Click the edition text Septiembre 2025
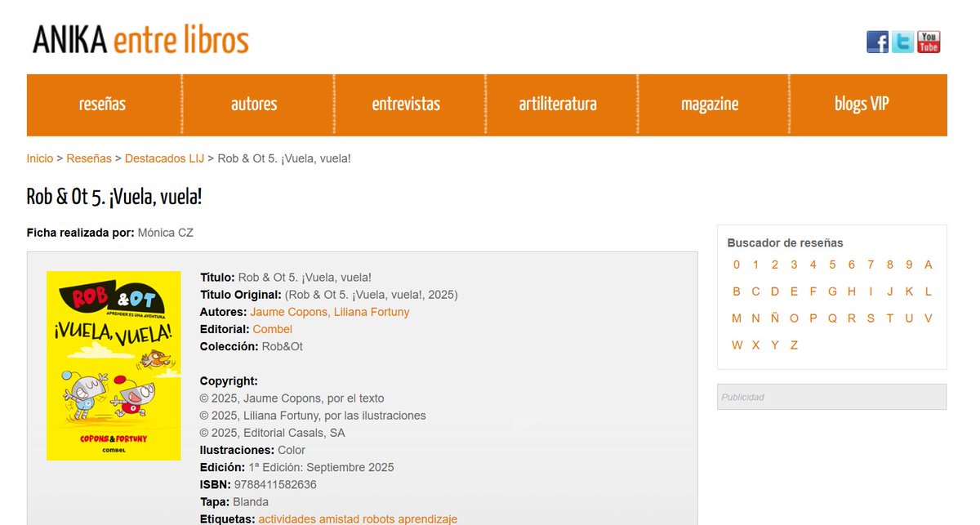980x525 pixels. [350, 467]
